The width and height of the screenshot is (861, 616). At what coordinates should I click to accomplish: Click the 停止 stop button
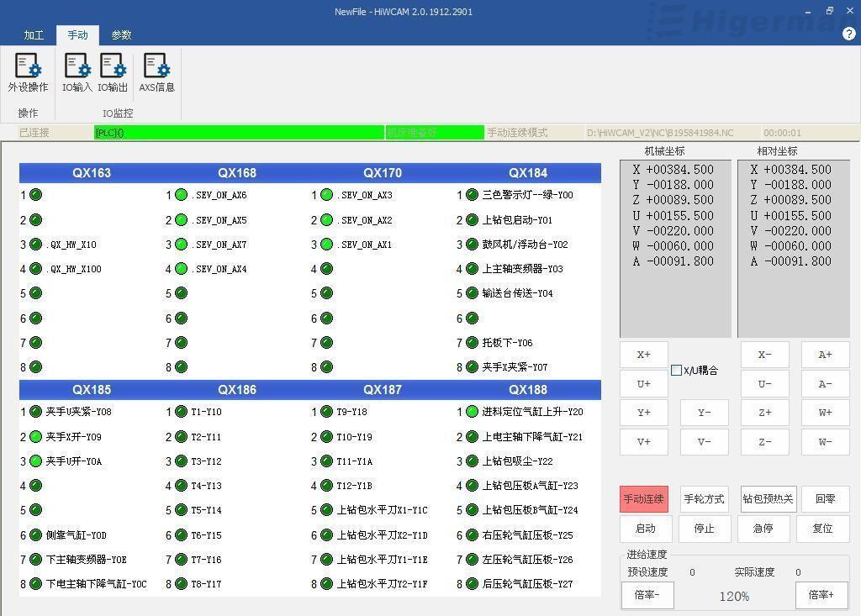[x=704, y=529]
